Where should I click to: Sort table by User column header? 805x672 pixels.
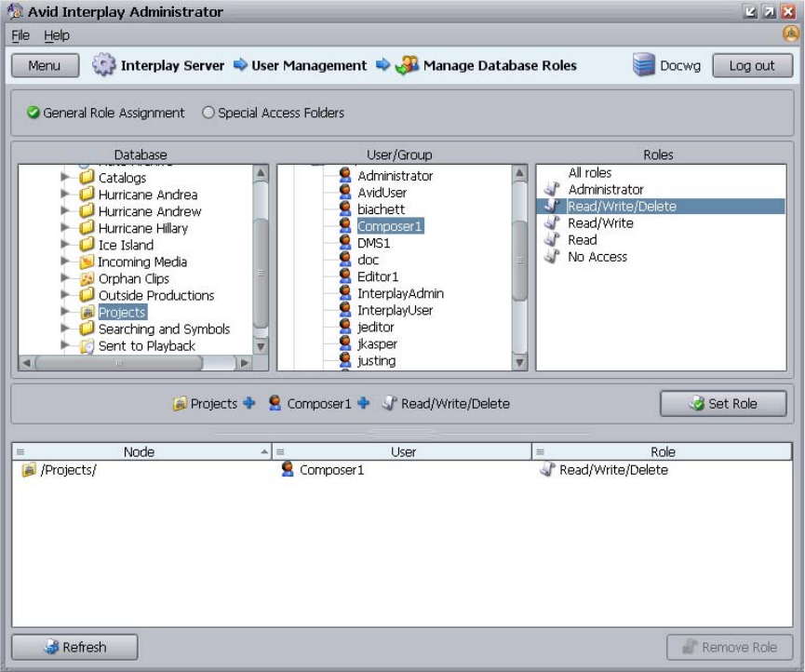[402, 451]
